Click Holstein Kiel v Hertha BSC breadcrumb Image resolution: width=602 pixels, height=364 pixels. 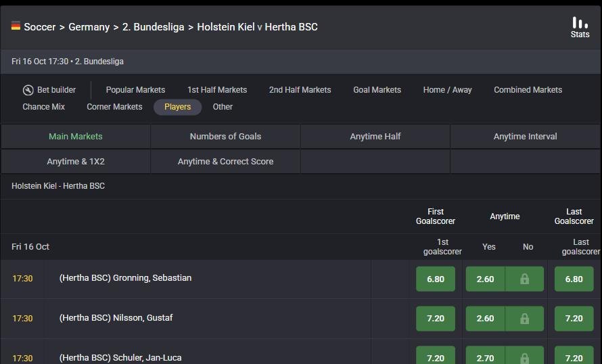[257, 27]
